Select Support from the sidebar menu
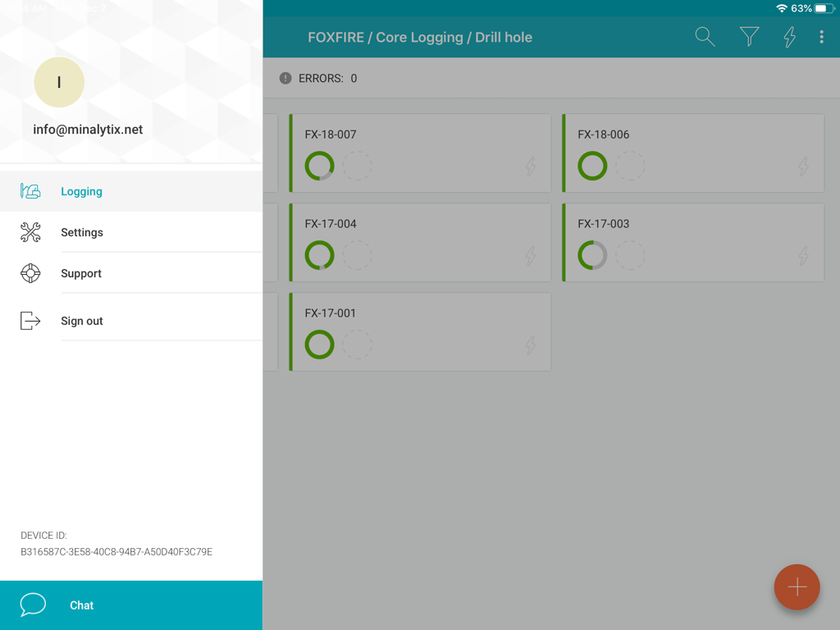The width and height of the screenshot is (840, 630). coord(81,273)
